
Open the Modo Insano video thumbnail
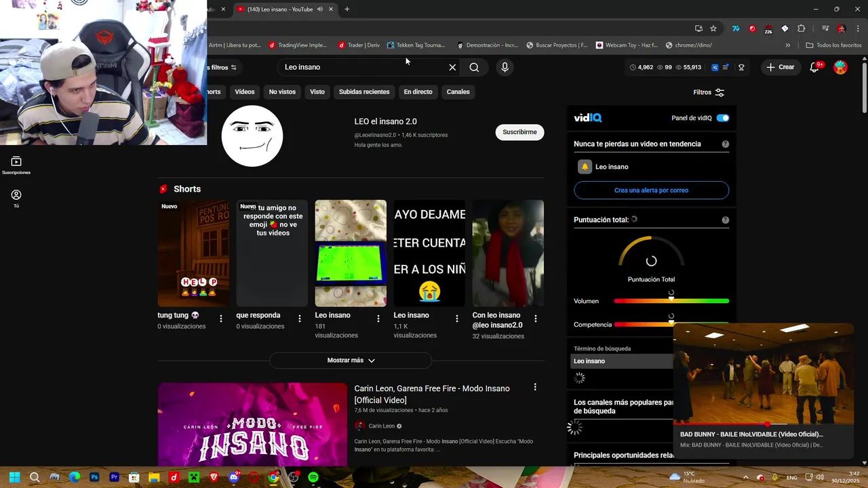click(x=252, y=424)
